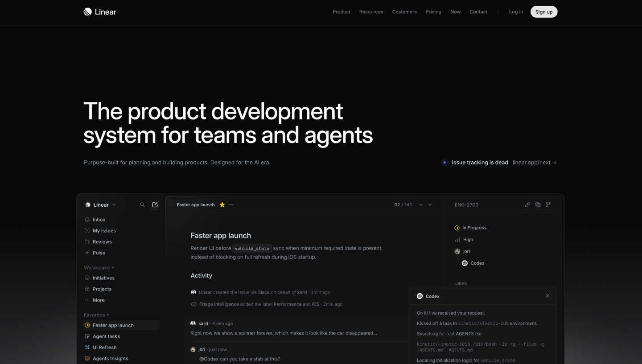This screenshot has width=642, height=364.
Task: Go to next issue with down arrow
Action: tap(430, 205)
